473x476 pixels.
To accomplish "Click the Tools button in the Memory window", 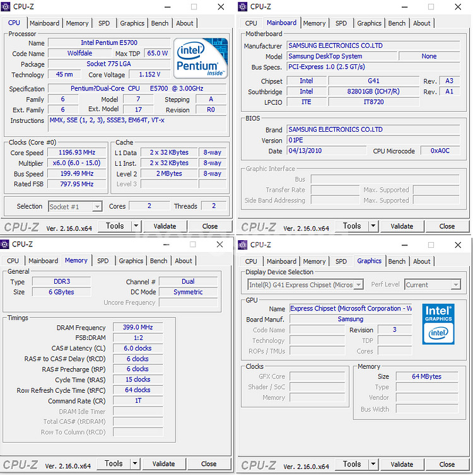I will click(114, 463).
